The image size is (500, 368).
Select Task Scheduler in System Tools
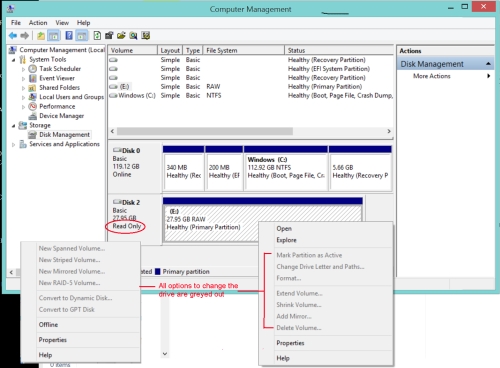click(x=60, y=69)
